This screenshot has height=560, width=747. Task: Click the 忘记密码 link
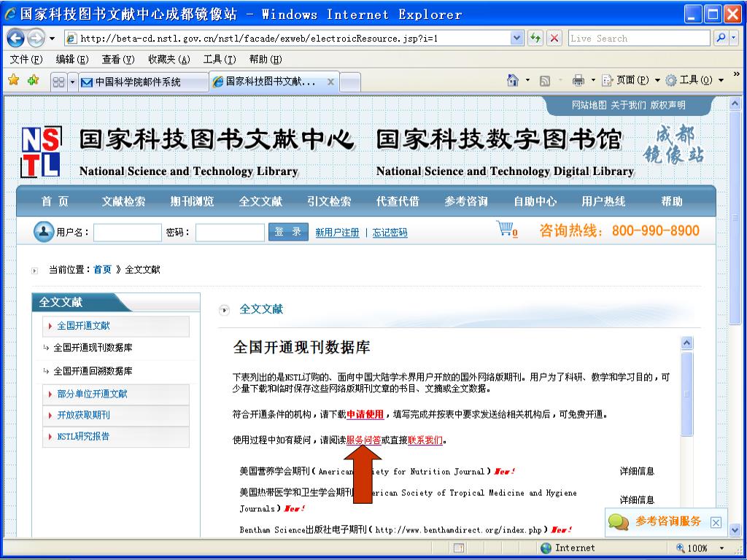(390, 233)
